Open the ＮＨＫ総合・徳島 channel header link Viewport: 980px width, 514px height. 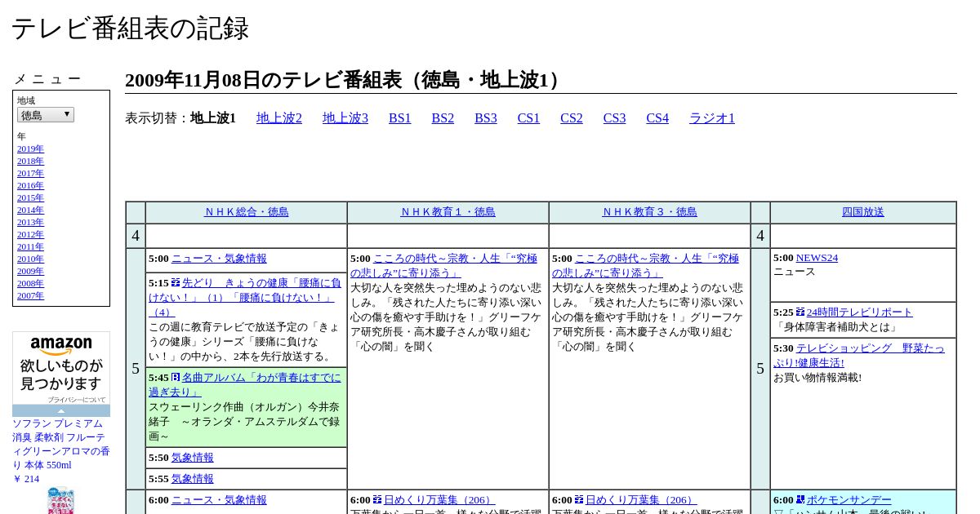tap(247, 212)
